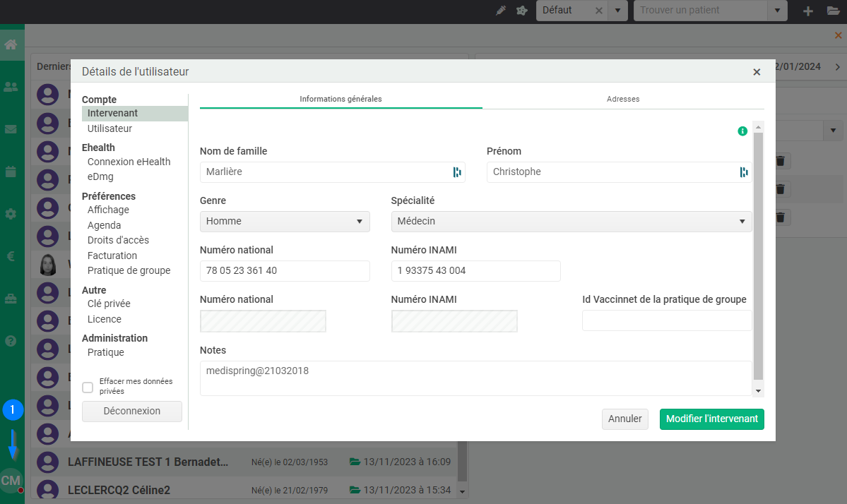Select patient LAFFINEUSE TEST 1 Bernadet…

148,462
